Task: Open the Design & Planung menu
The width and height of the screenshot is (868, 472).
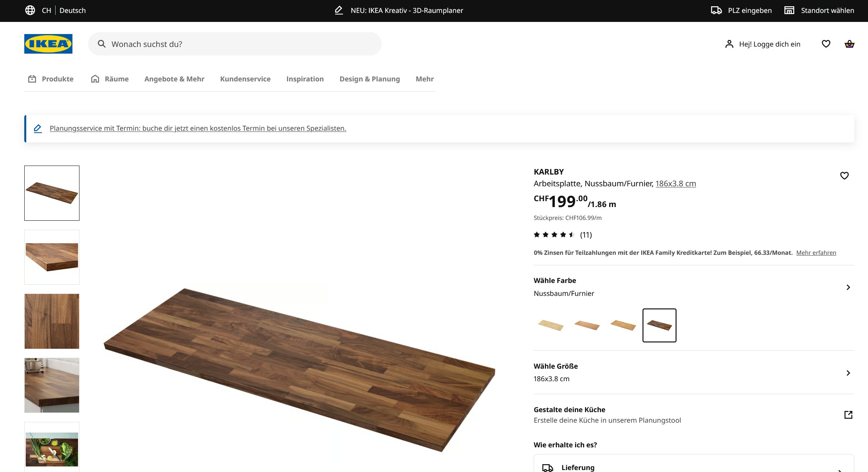Action: click(x=369, y=79)
